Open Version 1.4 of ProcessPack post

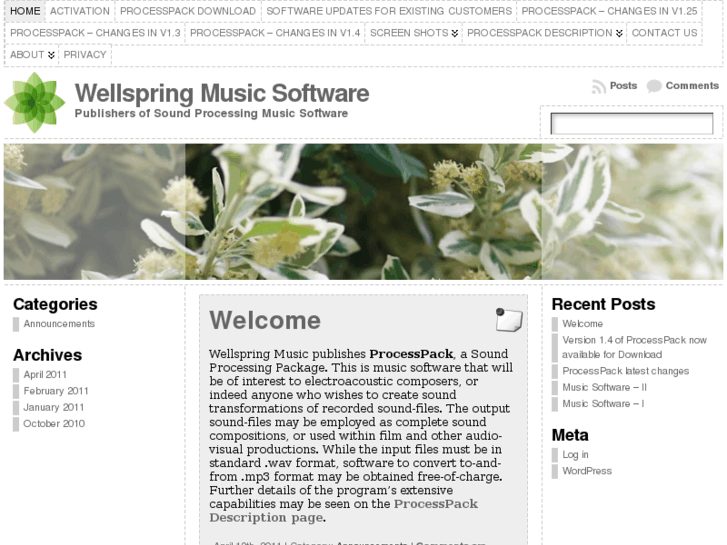(x=634, y=347)
